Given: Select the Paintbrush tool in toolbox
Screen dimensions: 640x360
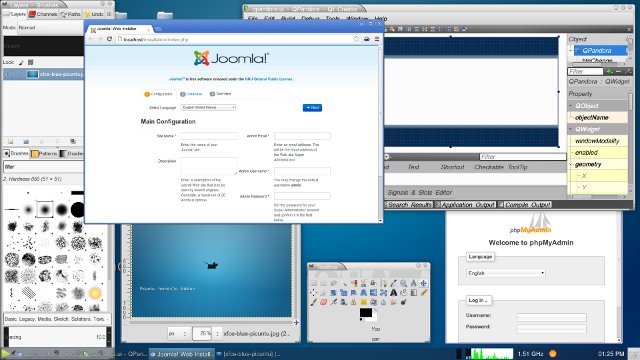Looking at the screenshot, I should [313, 302].
